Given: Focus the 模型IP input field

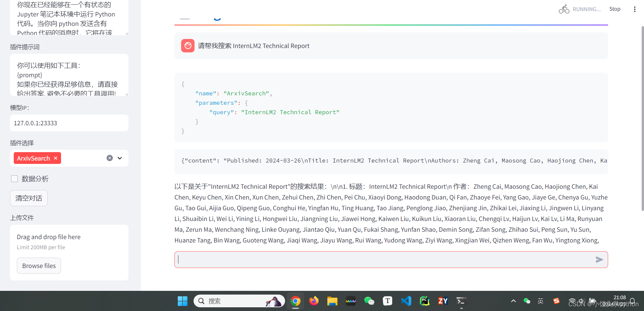Looking at the screenshot, I should (x=69, y=123).
